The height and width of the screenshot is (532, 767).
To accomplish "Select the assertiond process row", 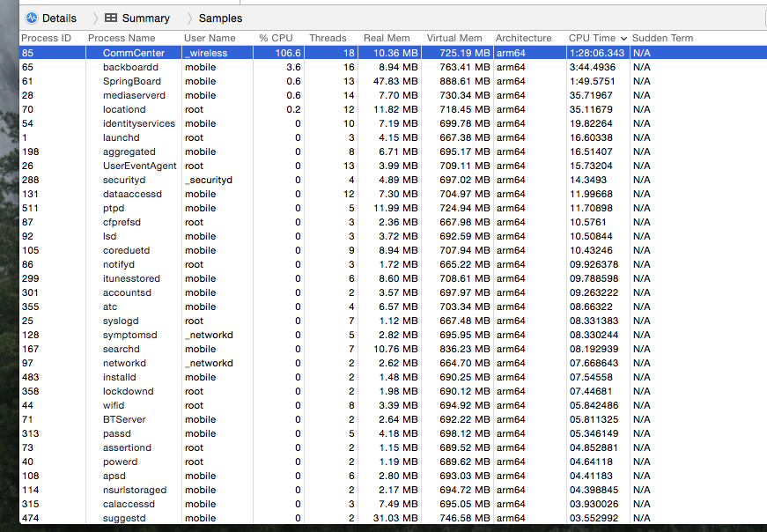I will pyautogui.click(x=393, y=447).
